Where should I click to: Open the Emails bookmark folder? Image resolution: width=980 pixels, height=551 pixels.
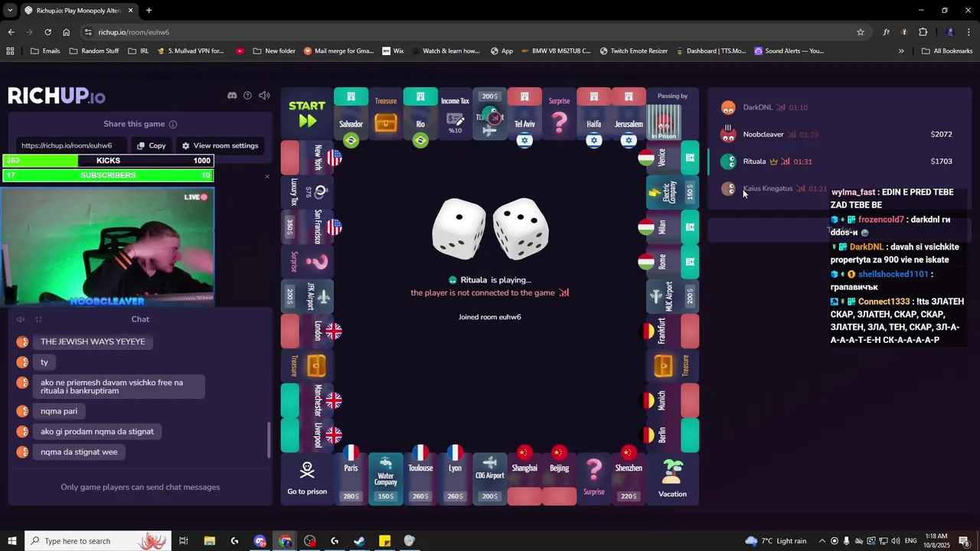click(45, 51)
